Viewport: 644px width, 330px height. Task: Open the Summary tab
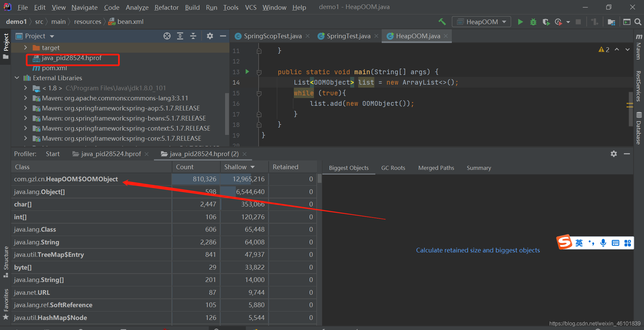[x=479, y=168]
